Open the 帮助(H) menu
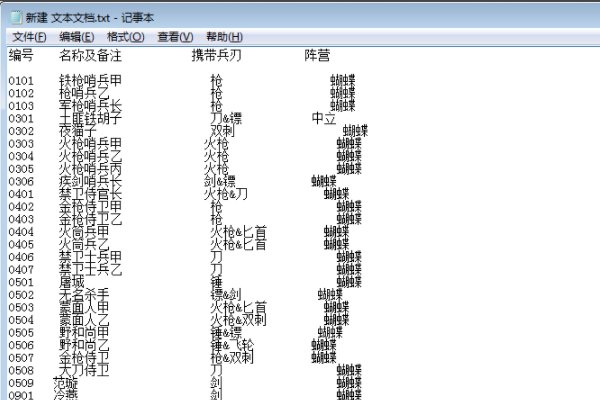 pyautogui.click(x=224, y=36)
